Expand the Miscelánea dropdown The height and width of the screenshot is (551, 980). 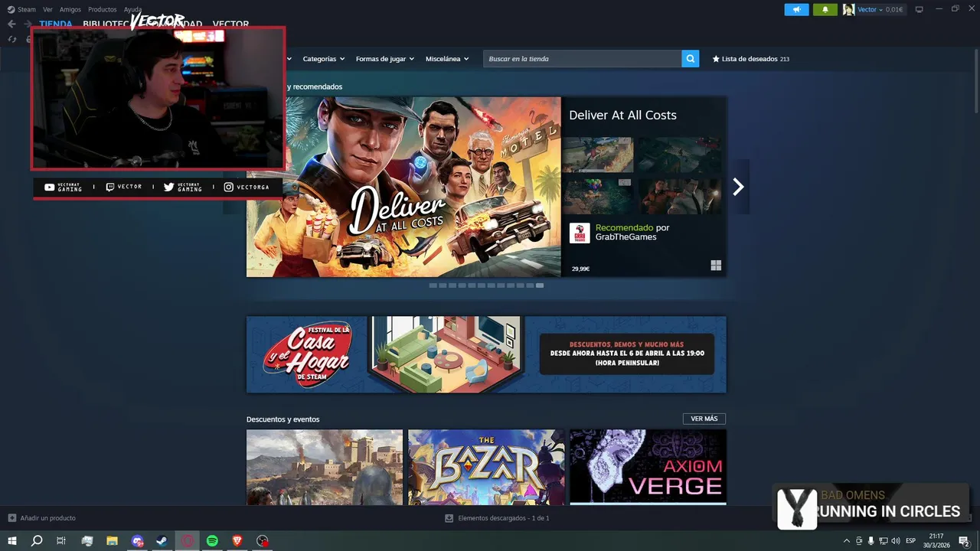447,59
